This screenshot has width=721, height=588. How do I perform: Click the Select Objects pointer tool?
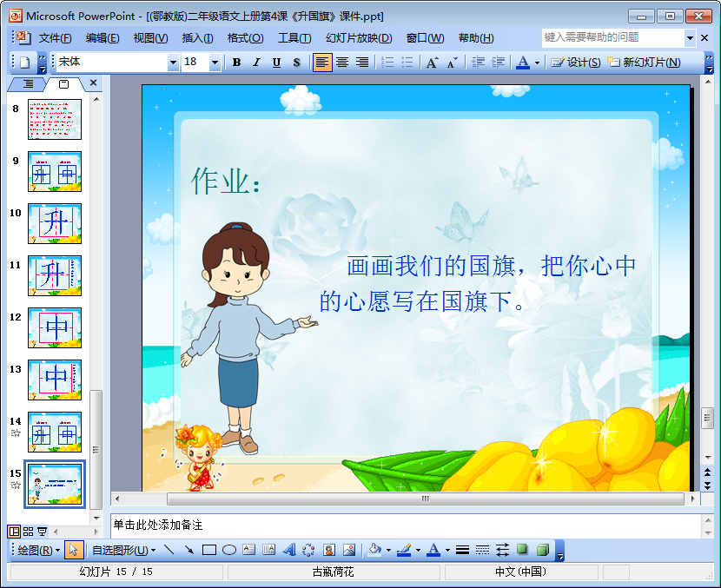click(x=74, y=550)
